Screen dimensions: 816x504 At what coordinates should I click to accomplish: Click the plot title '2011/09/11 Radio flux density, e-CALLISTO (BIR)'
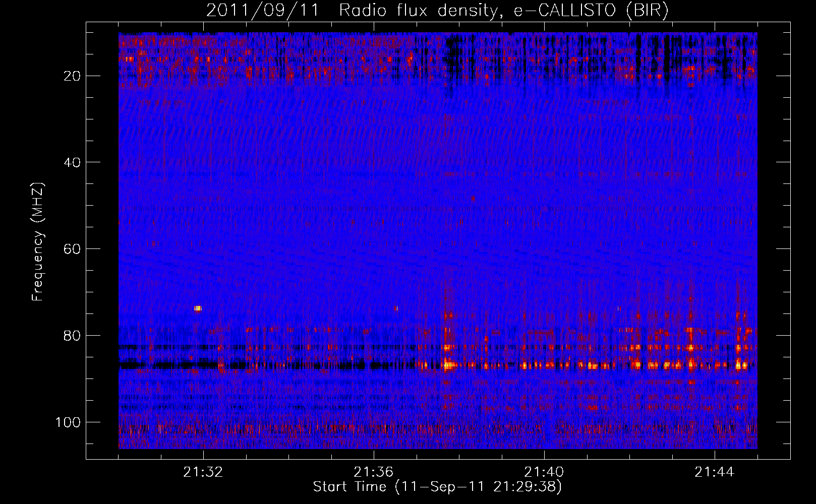tap(437, 10)
